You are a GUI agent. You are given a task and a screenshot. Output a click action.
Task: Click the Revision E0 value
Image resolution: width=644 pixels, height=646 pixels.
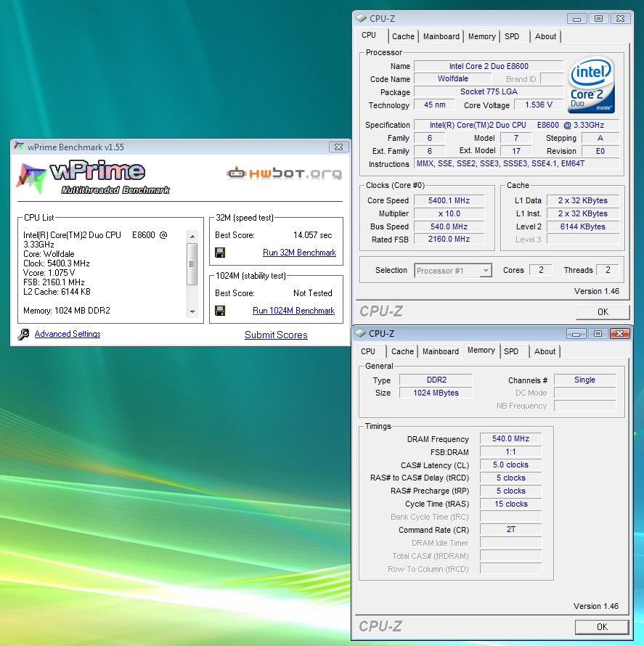click(x=600, y=151)
